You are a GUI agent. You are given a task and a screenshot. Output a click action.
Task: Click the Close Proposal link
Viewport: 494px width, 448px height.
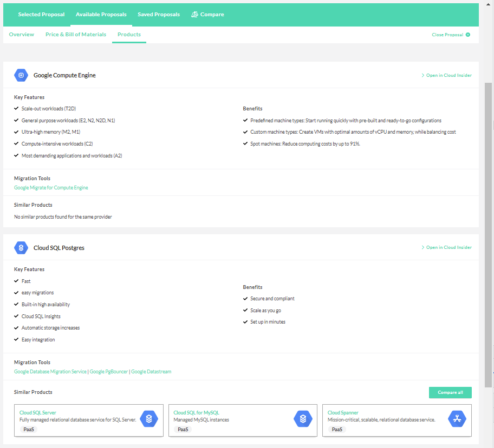(451, 35)
